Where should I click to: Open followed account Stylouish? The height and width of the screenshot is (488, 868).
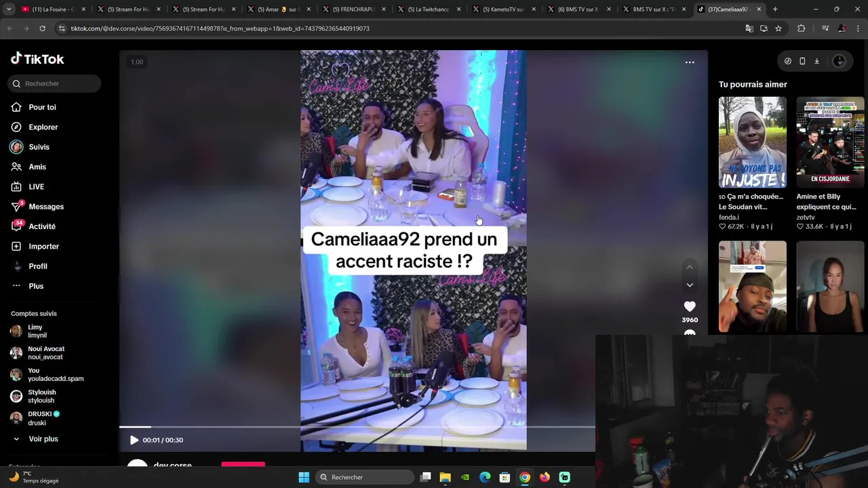pyautogui.click(x=41, y=396)
